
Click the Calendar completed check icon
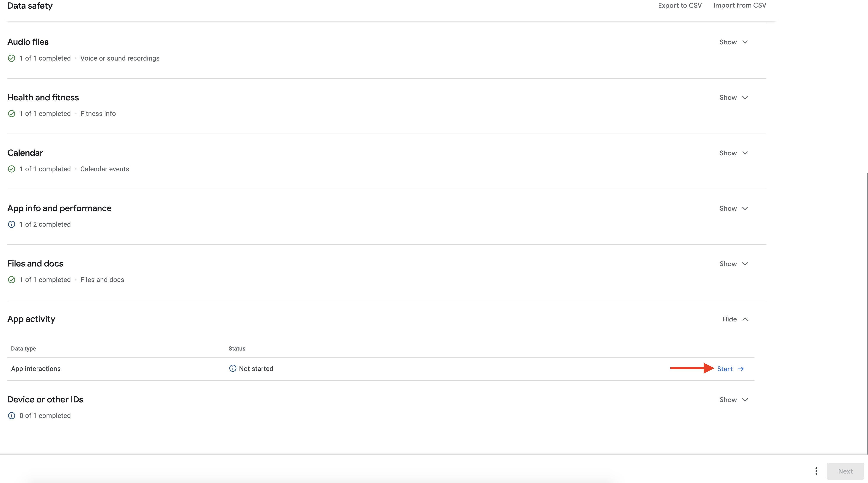(11, 169)
